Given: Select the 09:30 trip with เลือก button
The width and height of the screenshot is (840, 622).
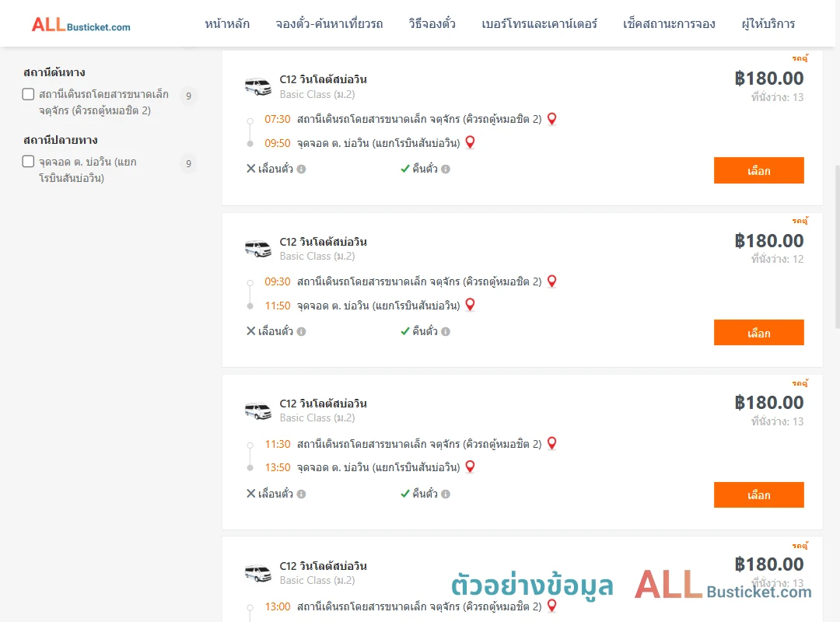Looking at the screenshot, I should [x=758, y=333].
